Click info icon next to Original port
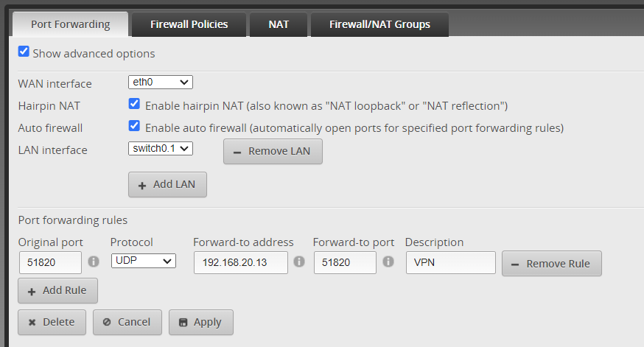This screenshot has height=347, width=644. 94,261
